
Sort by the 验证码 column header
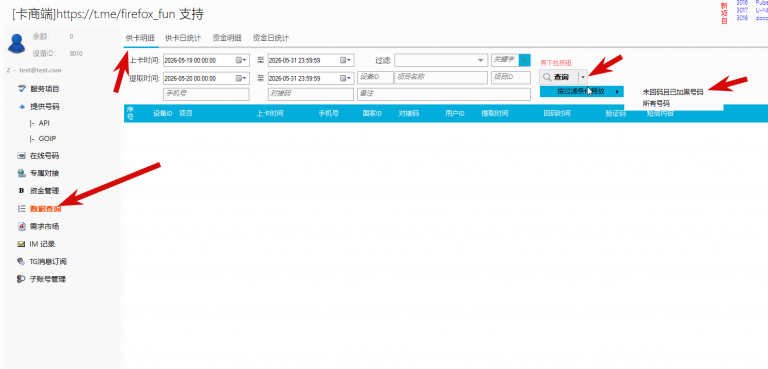click(x=616, y=113)
